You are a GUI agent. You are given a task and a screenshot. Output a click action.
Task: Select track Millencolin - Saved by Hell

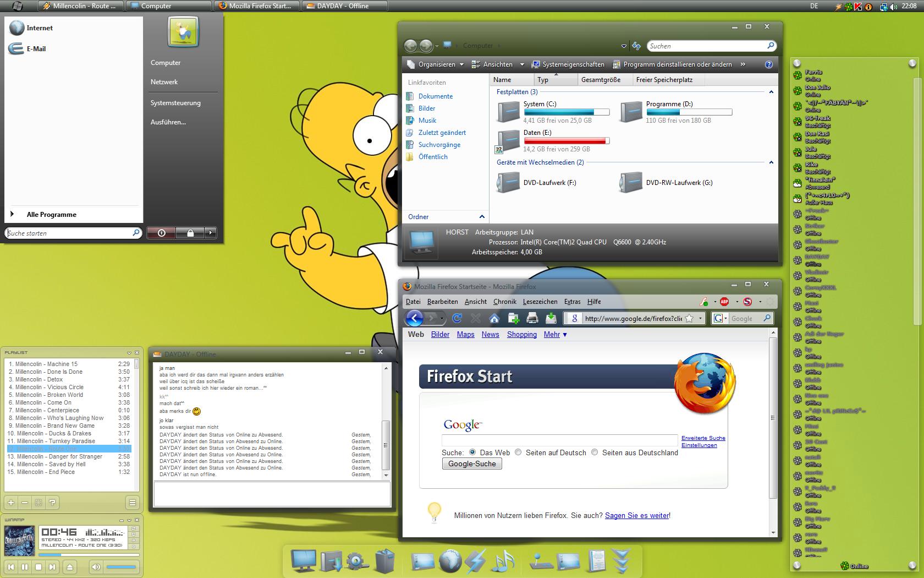point(69,464)
